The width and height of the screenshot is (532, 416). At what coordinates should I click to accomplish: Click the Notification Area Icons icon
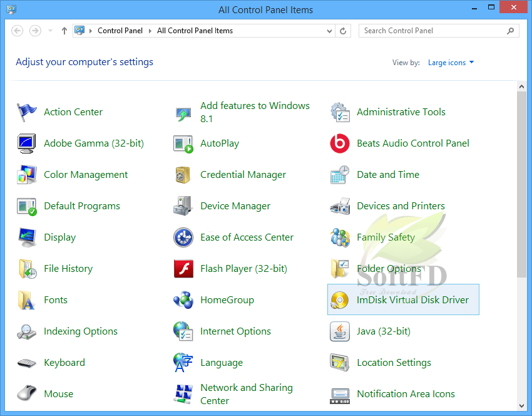340,396
